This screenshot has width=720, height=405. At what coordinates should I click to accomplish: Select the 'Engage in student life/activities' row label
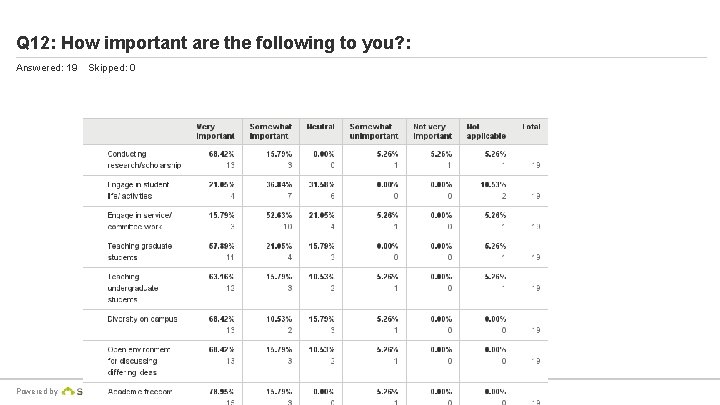tap(142, 190)
